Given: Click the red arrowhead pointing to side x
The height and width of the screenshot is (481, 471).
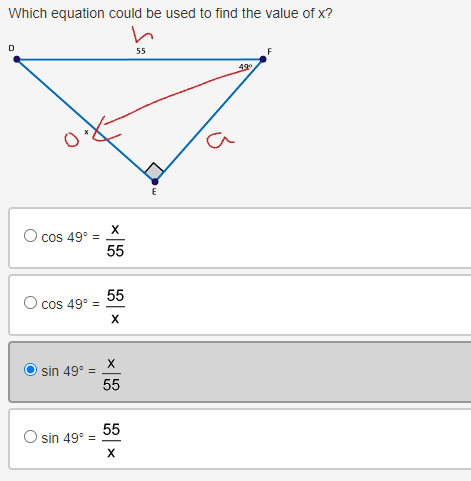Looking at the screenshot, I should pyautogui.click(x=105, y=130).
